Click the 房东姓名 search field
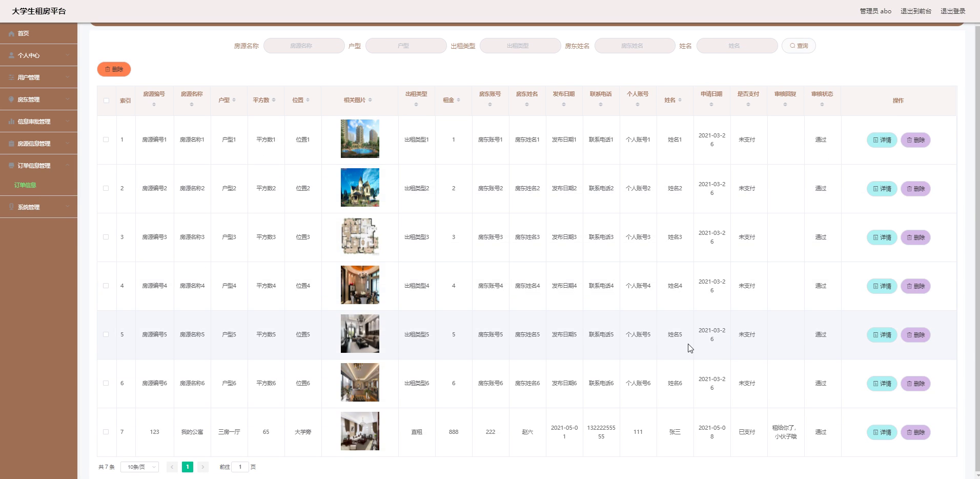The width and height of the screenshot is (980, 479). coord(635,46)
